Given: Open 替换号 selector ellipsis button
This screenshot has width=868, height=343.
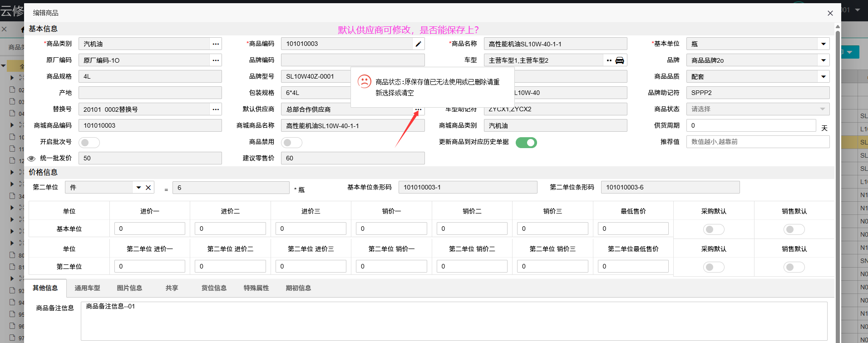Looking at the screenshot, I should point(216,109).
